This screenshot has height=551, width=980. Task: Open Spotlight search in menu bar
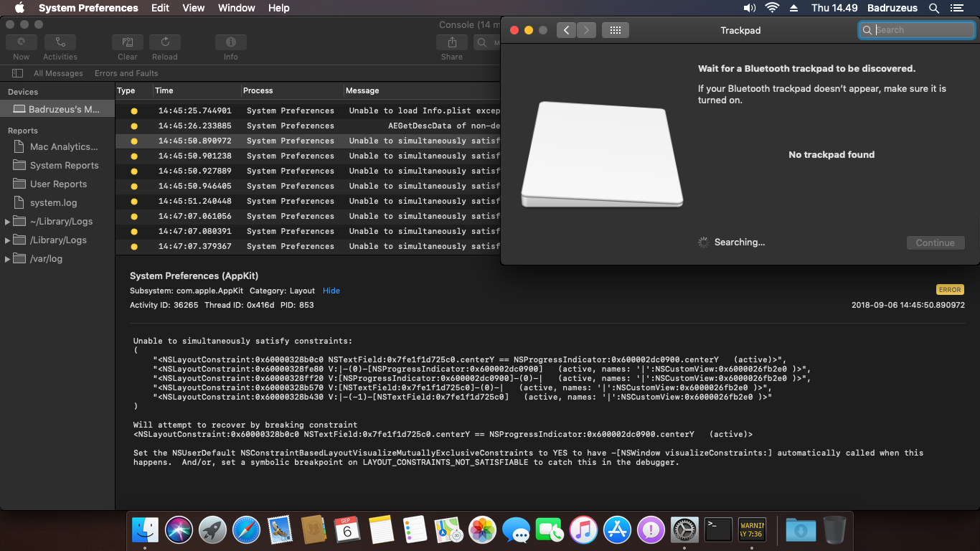pyautogui.click(x=934, y=8)
